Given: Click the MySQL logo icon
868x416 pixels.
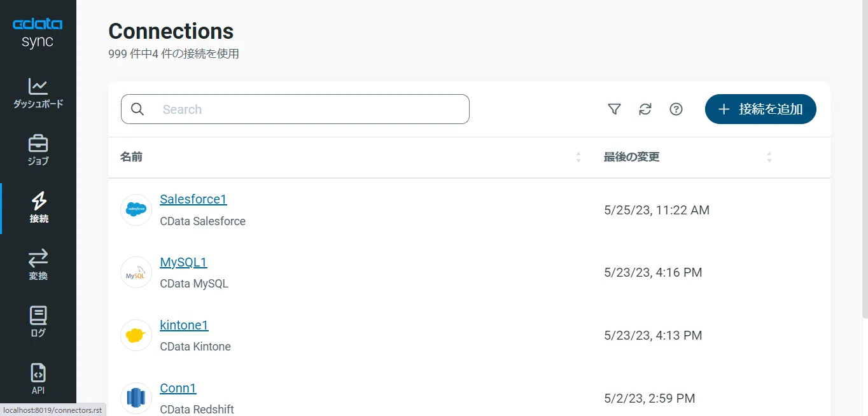Looking at the screenshot, I should (136, 272).
